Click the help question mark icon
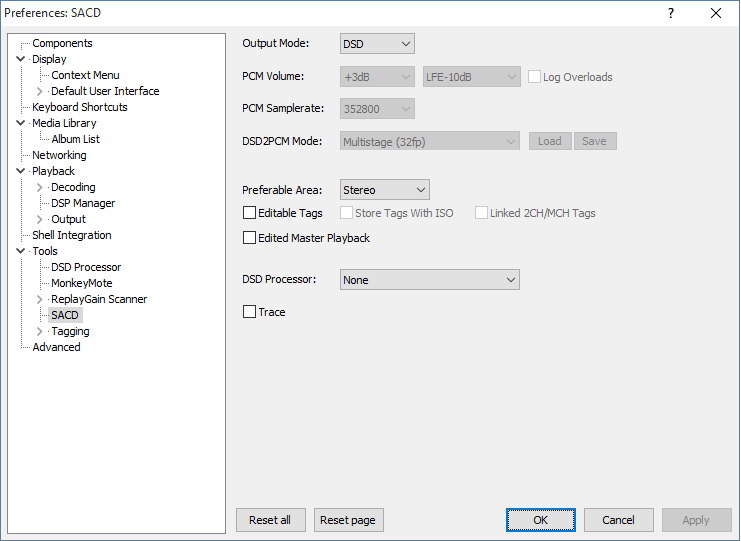Screen dimensions: 741x541 tap(670, 13)
